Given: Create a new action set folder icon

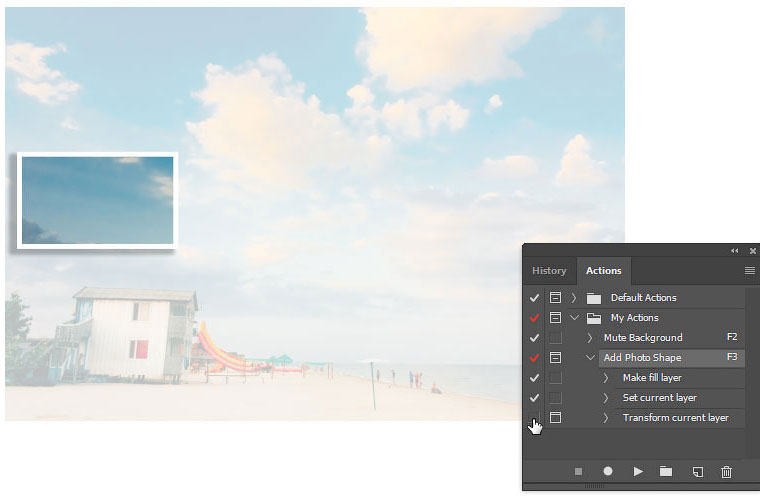Looking at the screenshot, I should tap(666, 471).
